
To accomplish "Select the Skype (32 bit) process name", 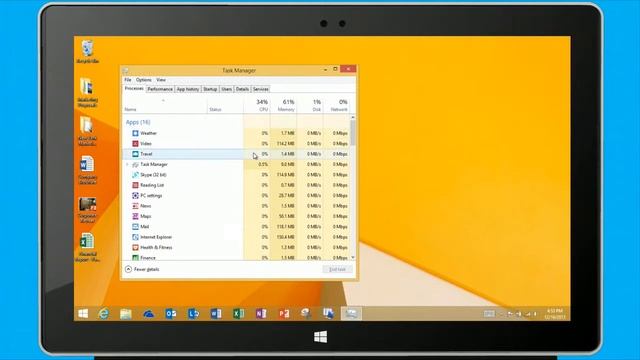I will (153, 175).
